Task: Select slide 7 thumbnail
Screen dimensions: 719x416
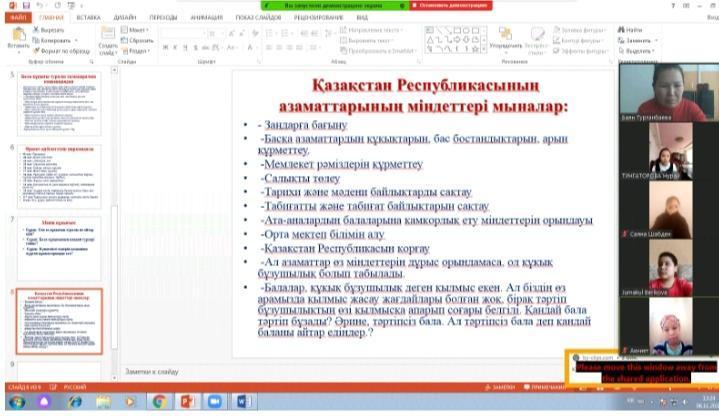Action: pyautogui.click(x=59, y=249)
